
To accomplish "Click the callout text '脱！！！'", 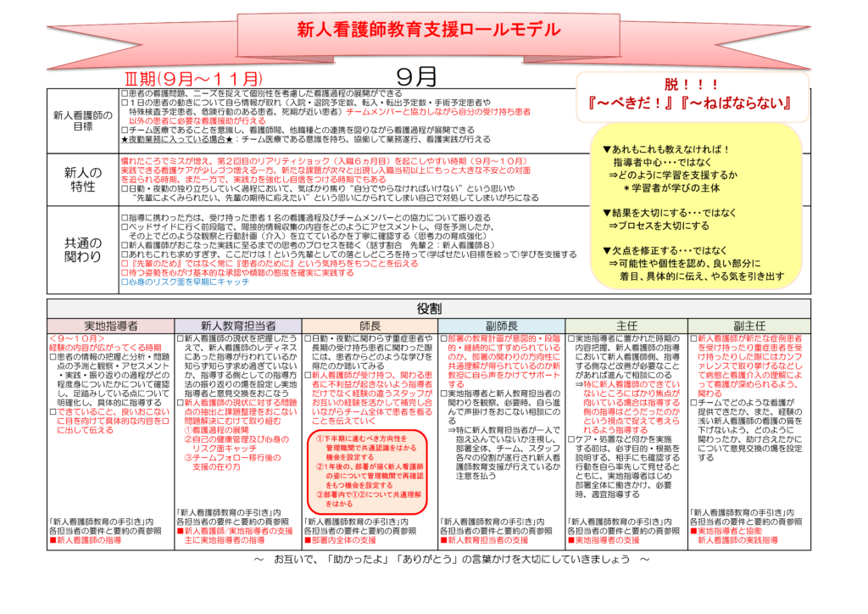I will [692, 85].
